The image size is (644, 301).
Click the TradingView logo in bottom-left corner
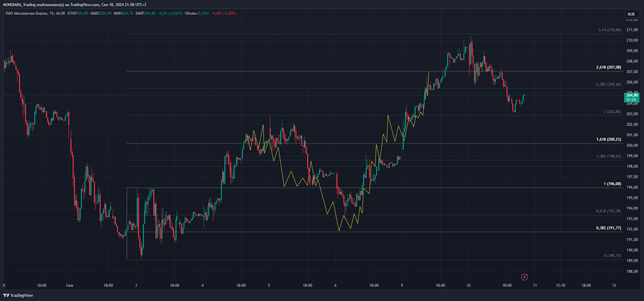[19, 295]
